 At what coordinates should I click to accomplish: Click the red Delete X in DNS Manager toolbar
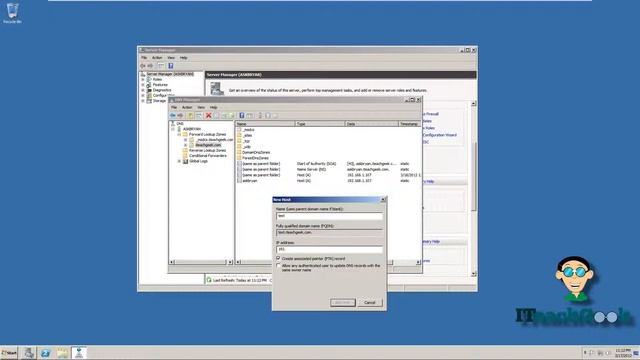pos(209,116)
